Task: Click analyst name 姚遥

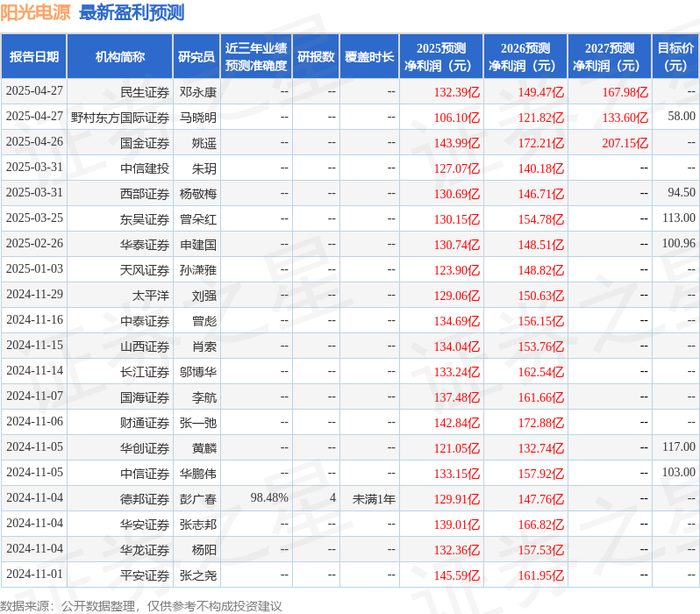Action: (x=204, y=143)
